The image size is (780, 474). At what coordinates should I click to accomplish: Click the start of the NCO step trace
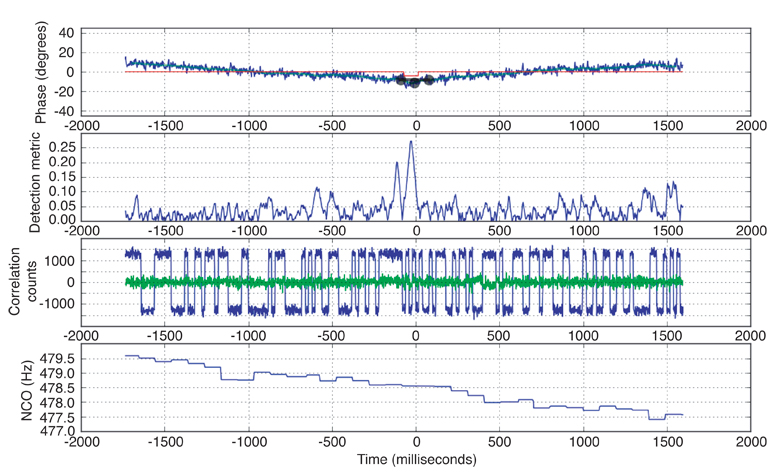[126, 356]
